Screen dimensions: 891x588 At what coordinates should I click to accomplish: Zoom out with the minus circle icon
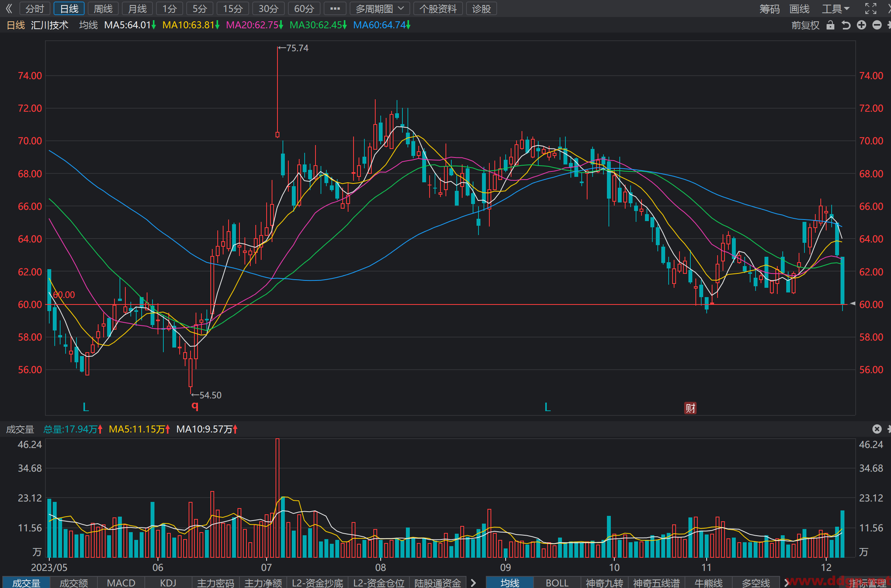click(x=877, y=25)
